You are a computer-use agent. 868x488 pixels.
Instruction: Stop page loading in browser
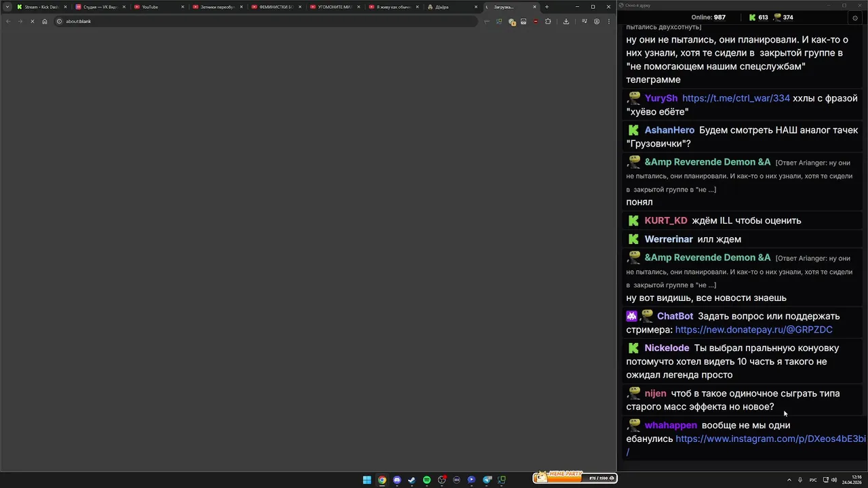click(x=32, y=21)
